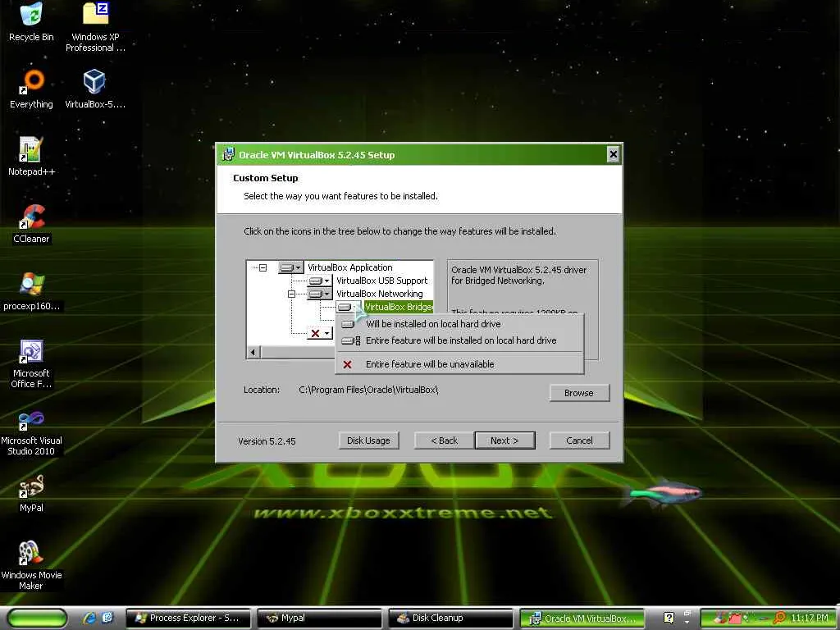The image size is (840, 630).
Task: Click the Oracle VM VirtualBox taskbar button
Action: point(582,619)
